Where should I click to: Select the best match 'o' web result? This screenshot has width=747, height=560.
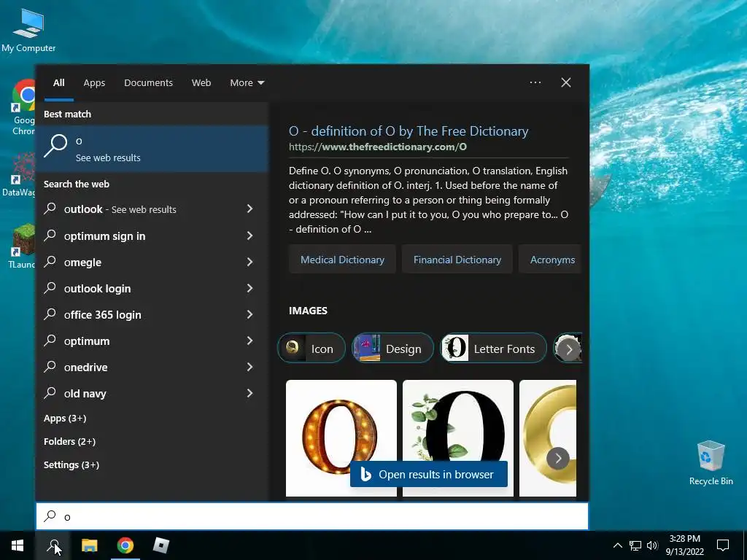(x=152, y=149)
